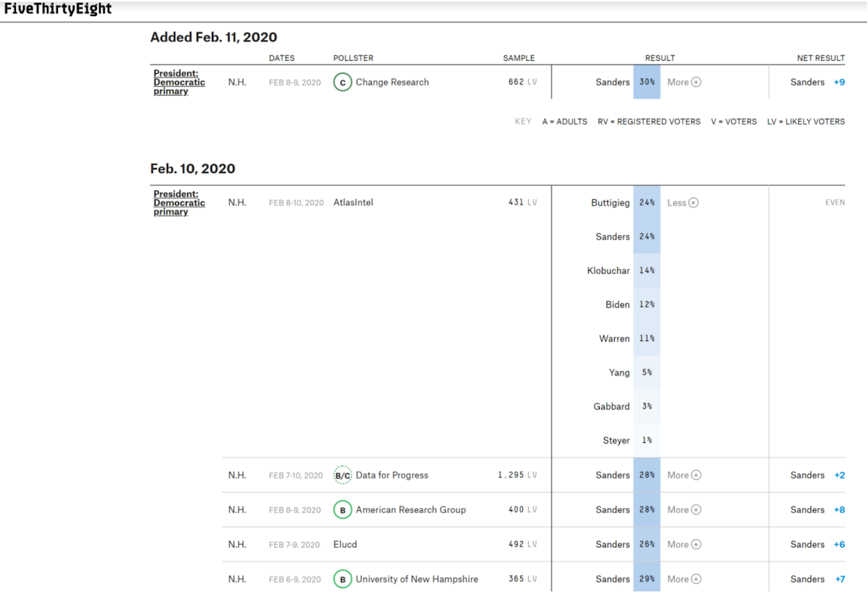This screenshot has height=600, width=868.
Task: Click the Sanders +9 net result
Action: (817, 83)
